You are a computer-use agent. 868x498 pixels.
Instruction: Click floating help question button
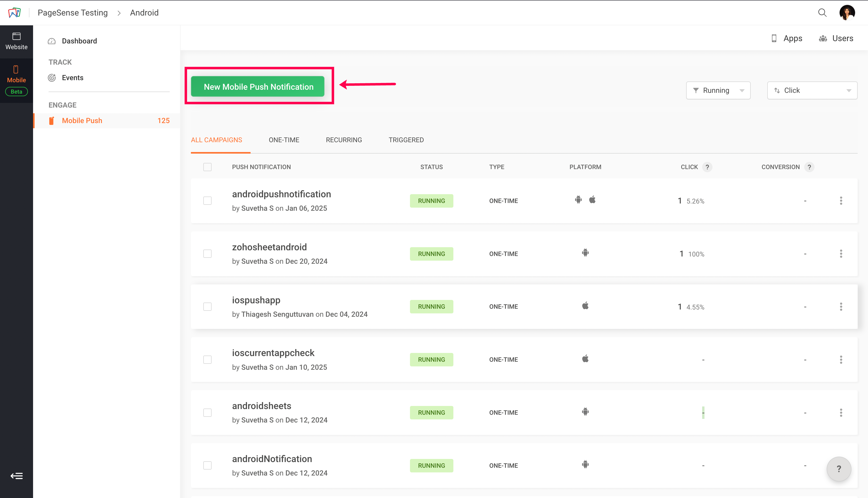(839, 469)
